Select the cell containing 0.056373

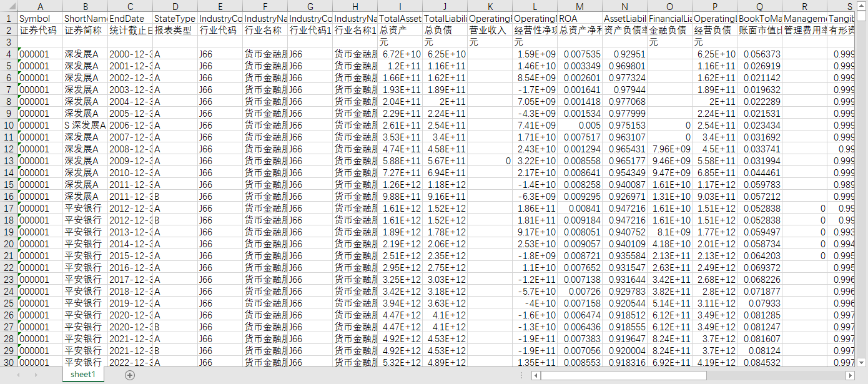coord(759,54)
